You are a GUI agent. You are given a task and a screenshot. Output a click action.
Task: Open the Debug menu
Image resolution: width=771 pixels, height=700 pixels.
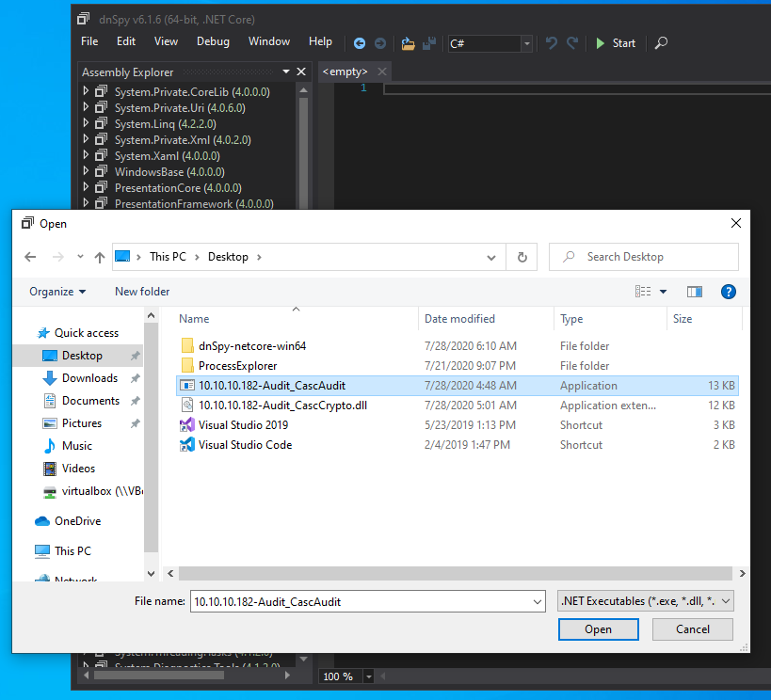213,41
